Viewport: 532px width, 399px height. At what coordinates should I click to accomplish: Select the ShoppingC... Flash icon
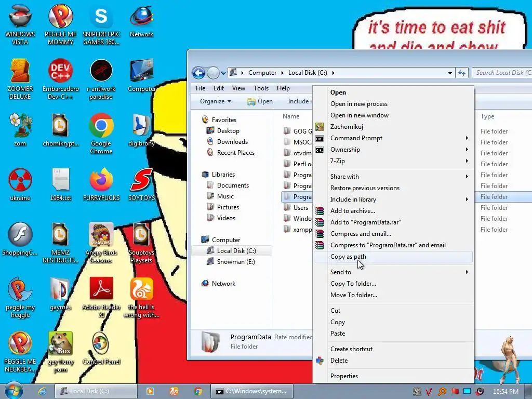pos(20,239)
